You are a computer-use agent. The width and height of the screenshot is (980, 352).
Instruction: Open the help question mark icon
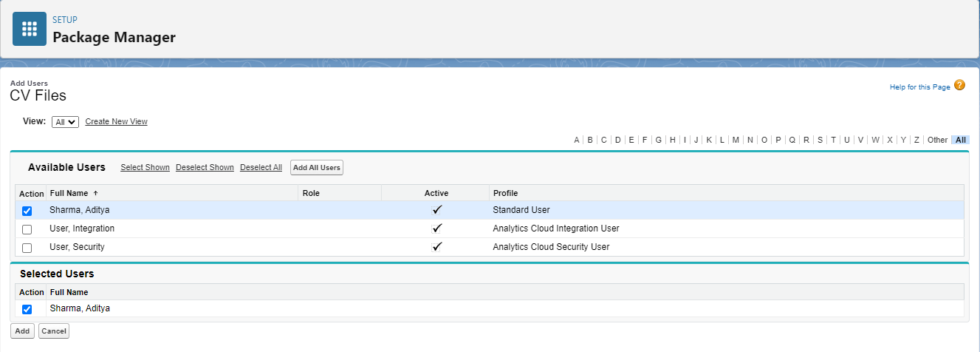(x=959, y=85)
